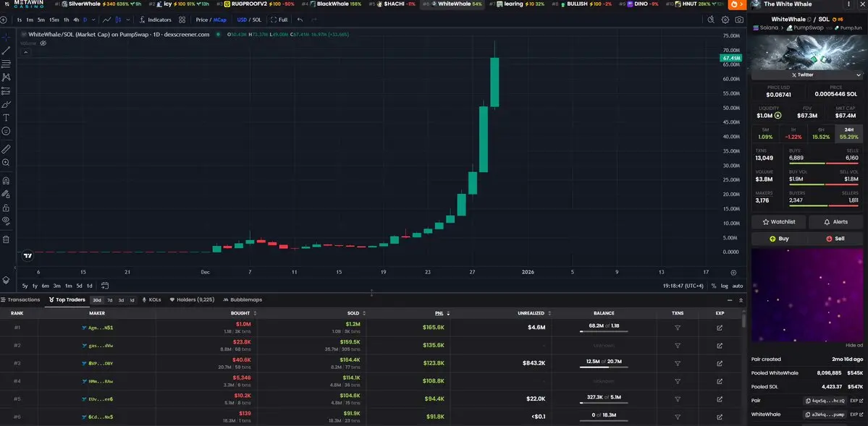Collapse the bottom panel with chevron-up
This screenshot has width=868, height=426.
pos(741,300)
